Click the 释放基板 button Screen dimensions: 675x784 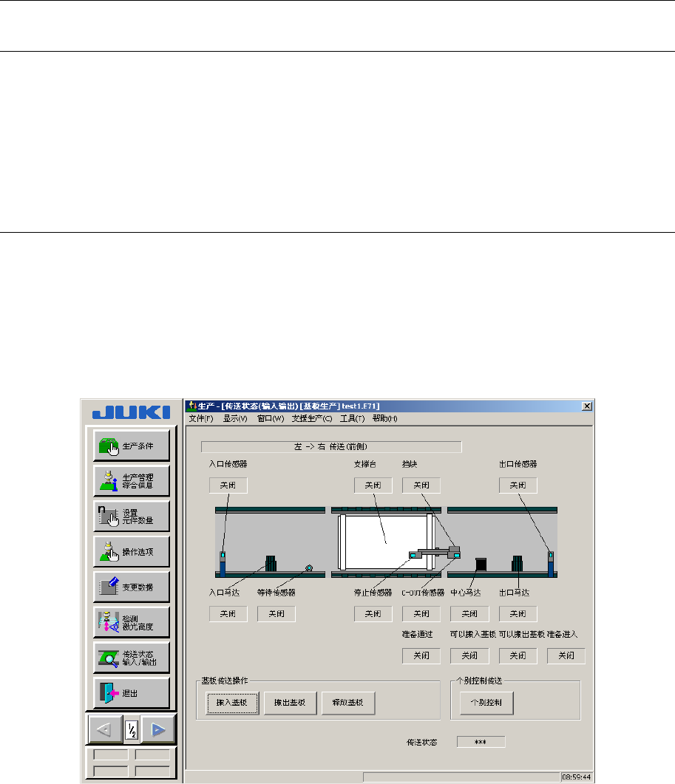347,703
